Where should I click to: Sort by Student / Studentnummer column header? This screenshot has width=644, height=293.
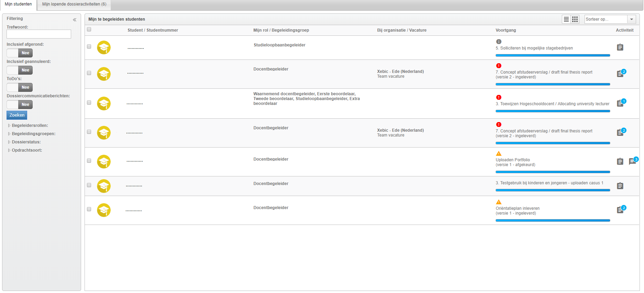[x=153, y=30]
